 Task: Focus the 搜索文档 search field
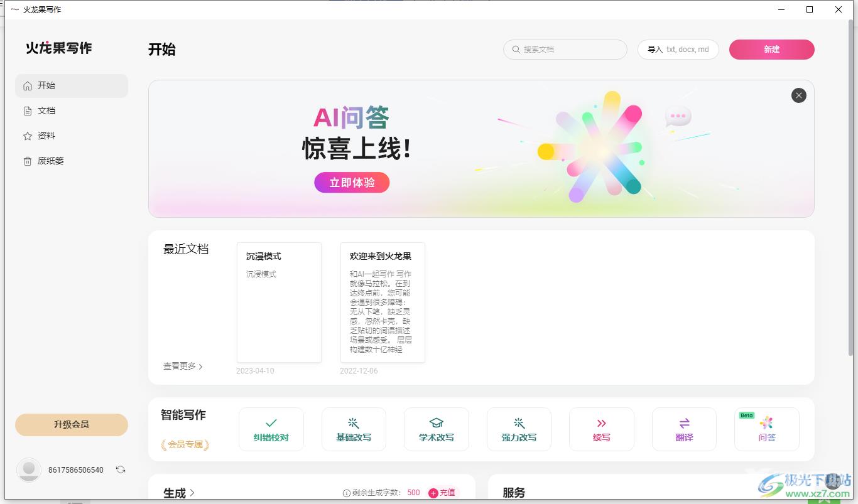565,50
